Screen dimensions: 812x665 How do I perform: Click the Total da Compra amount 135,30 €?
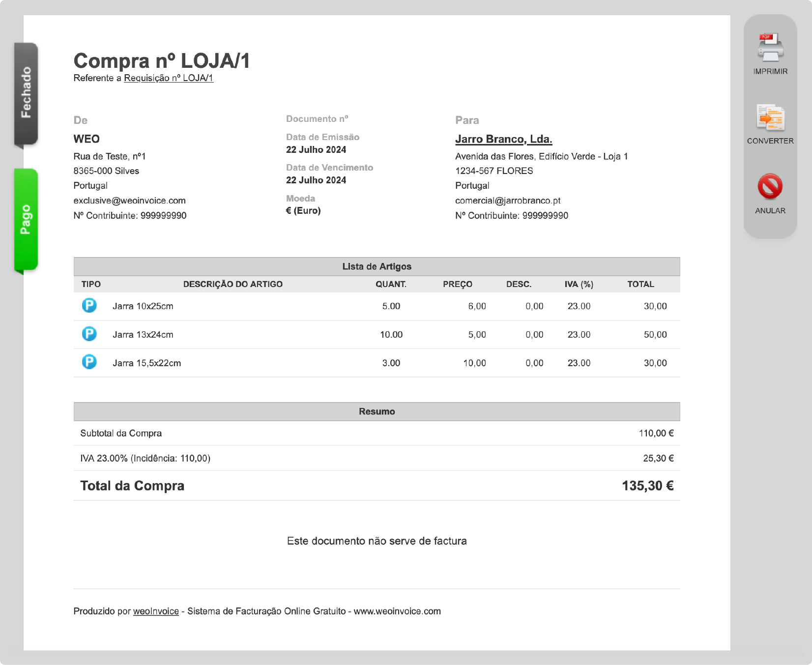(x=647, y=486)
